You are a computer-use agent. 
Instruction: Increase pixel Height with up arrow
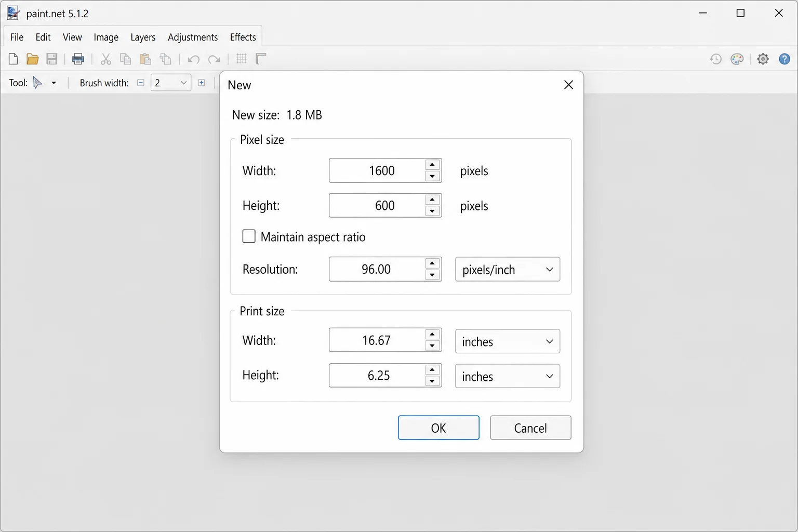[432, 199]
